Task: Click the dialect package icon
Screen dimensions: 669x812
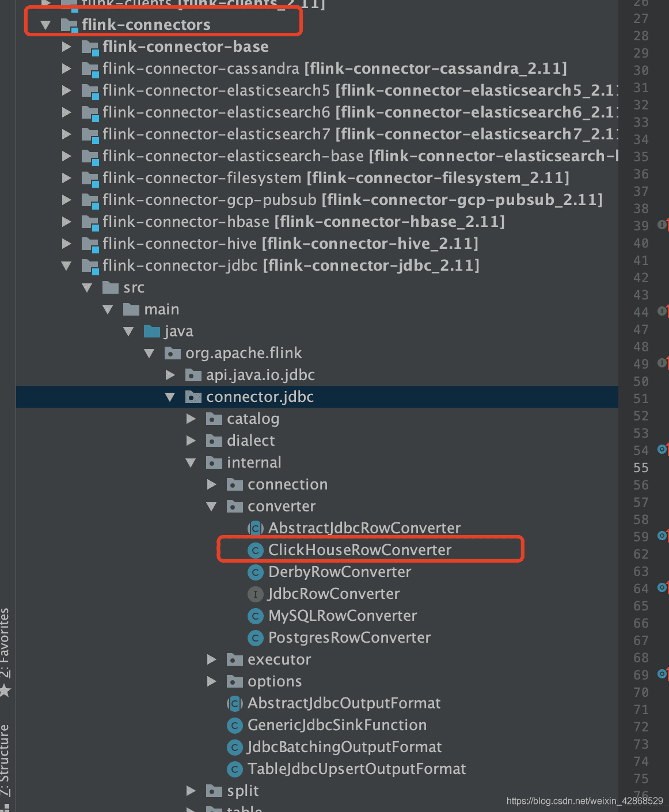Action: 214,440
